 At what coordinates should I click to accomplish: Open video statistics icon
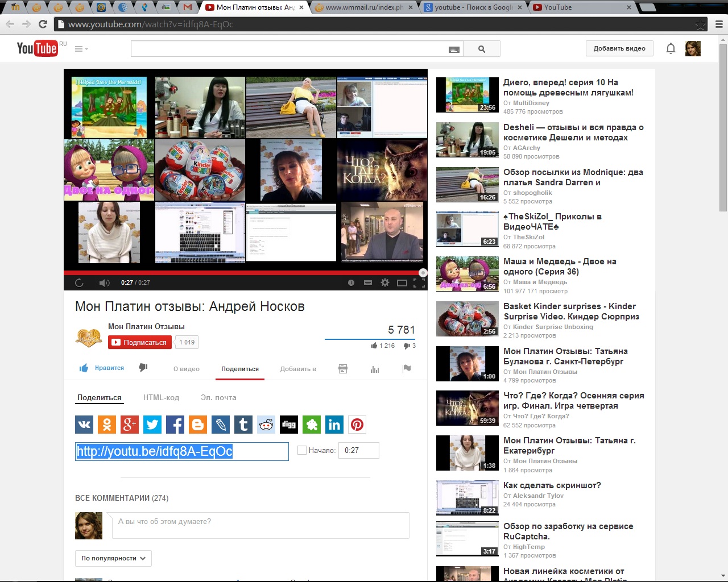[x=375, y=369]
